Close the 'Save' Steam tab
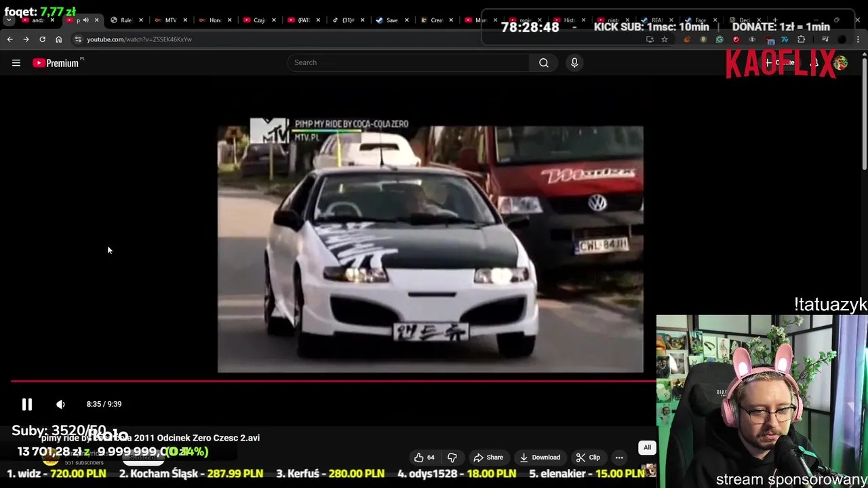Image resolution: width=868 pixels, height=488 pixels. pyautogui.click(x=406, y=20)
